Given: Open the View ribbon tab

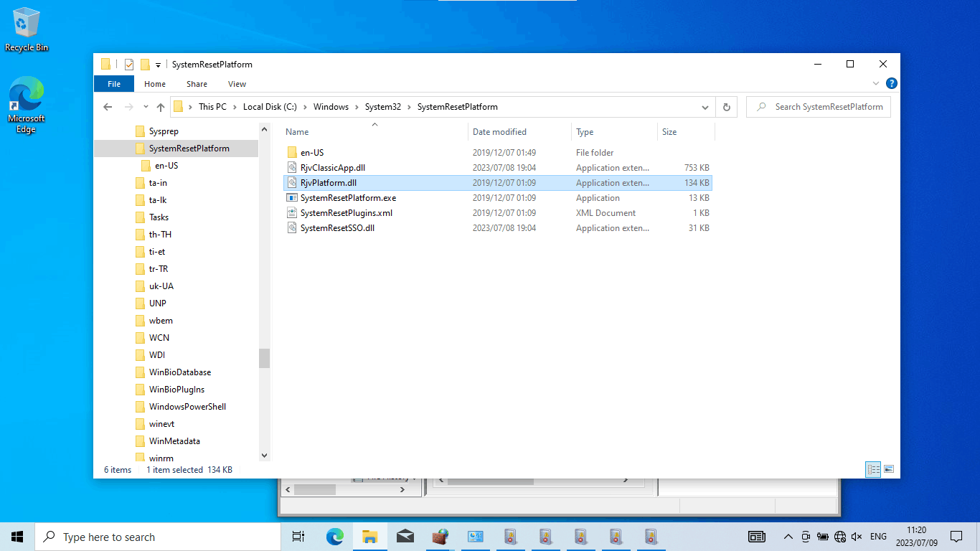Looking at the screenshot, I should (x=237, y=84).
